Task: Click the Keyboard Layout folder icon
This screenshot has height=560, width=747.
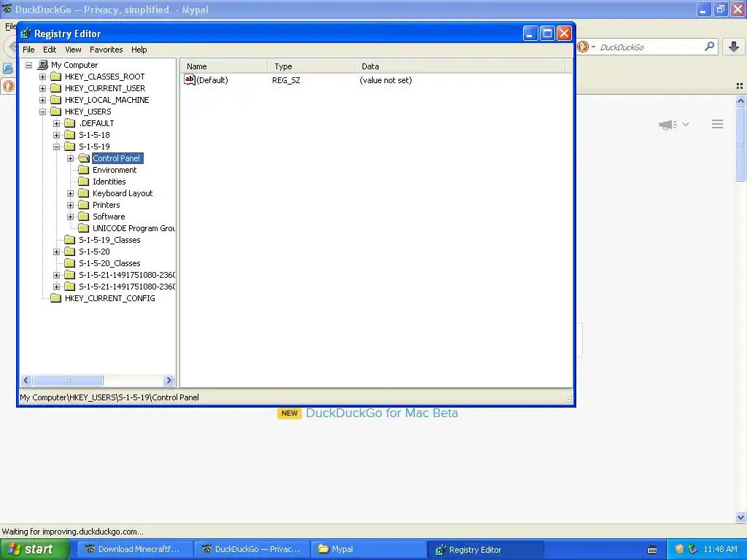Action: [84, 192]
